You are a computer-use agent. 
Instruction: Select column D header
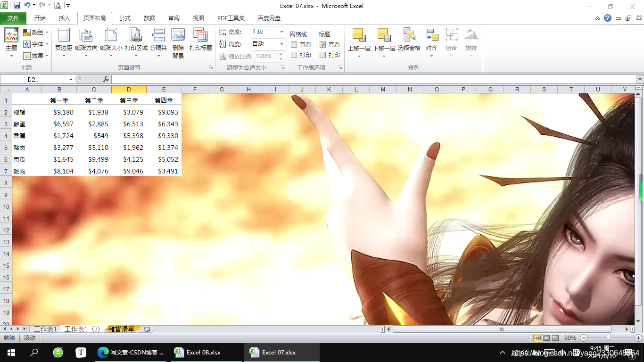[129, 90]
